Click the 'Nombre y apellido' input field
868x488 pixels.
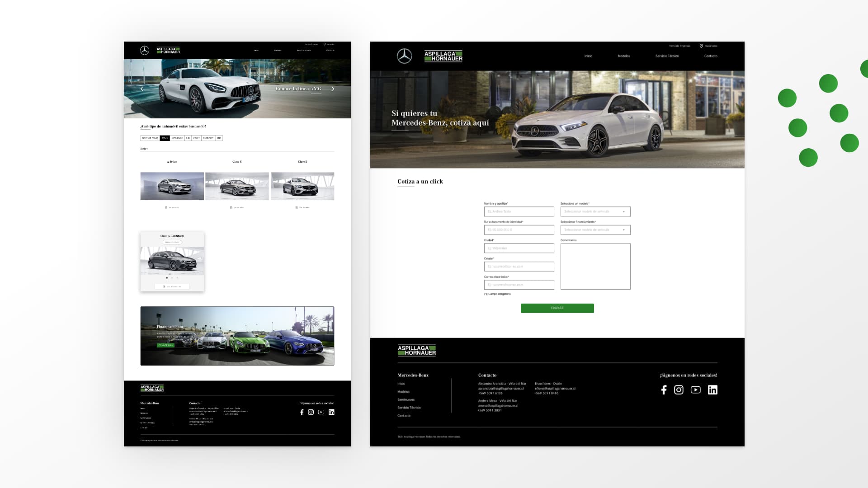point(519,211)
